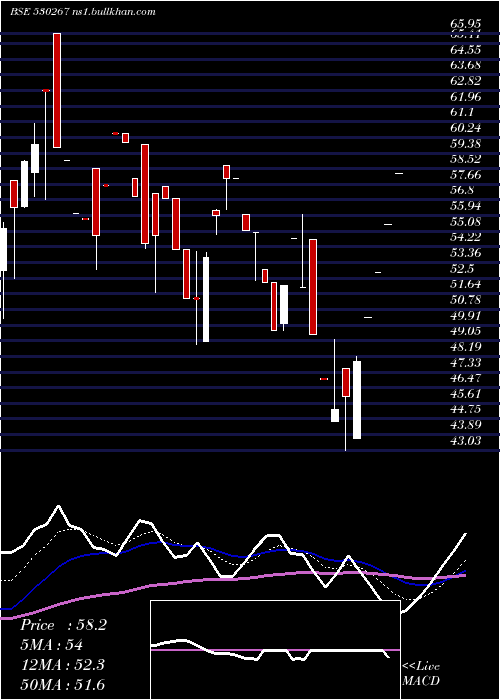Click the tallest red candlestick reaching 65.95

[57, 90]
